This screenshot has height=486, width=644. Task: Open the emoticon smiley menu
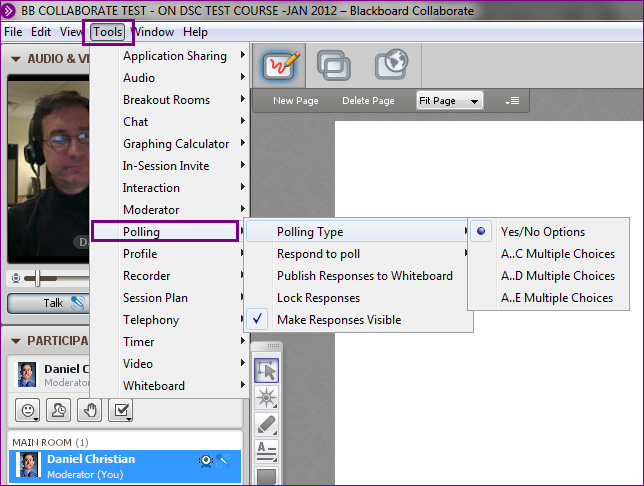click(28, 410)
